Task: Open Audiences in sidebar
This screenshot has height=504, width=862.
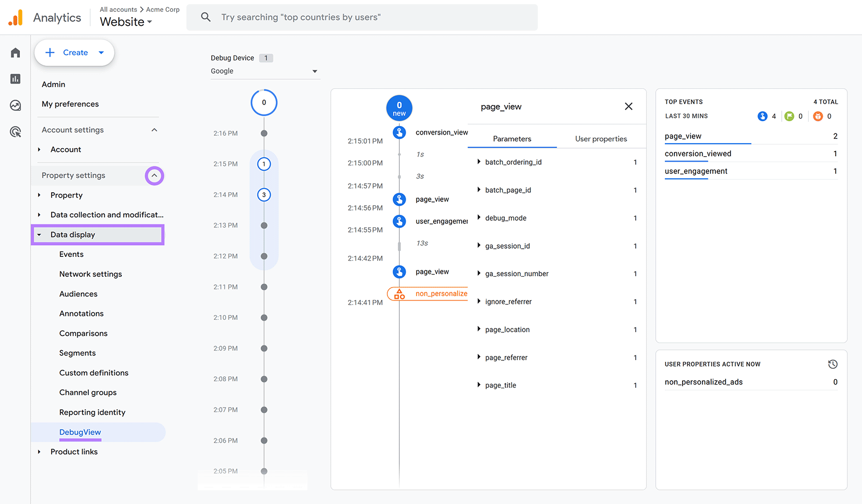Action: point(79,294)
